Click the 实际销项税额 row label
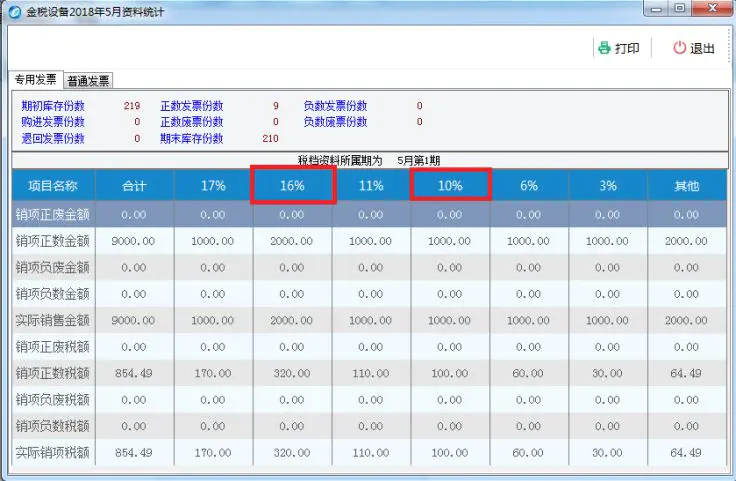This screenshot has height=481, width=736. pos(53,452)
